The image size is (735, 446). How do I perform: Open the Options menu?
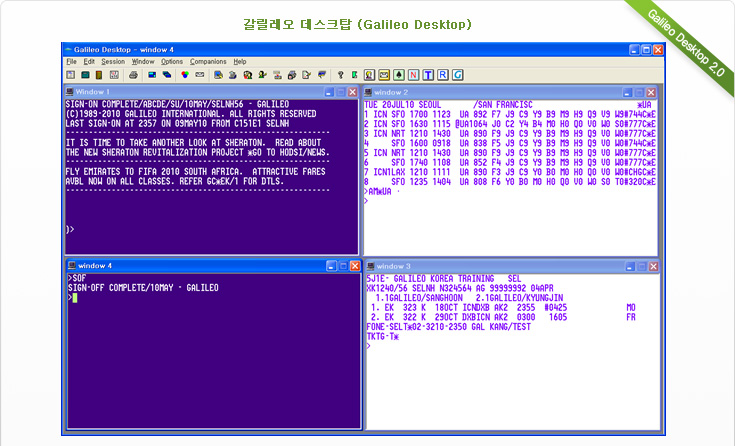(x=172, y=61)
